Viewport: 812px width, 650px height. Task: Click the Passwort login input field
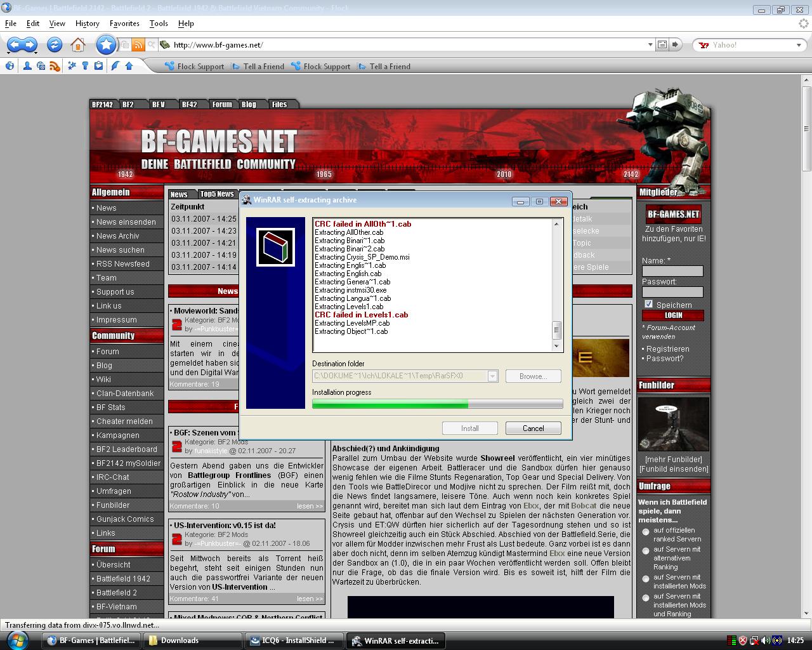(x=672, y=292)
